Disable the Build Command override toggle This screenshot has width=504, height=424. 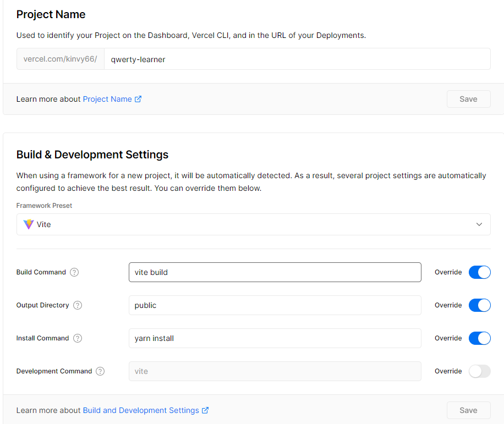[x=479, y=272]
